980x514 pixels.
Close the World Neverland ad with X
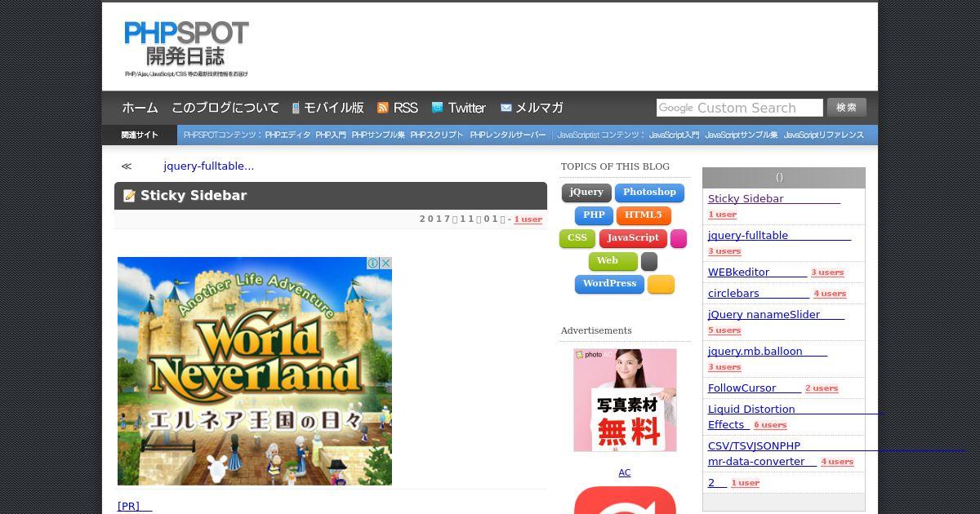click(x=385, y=263)
